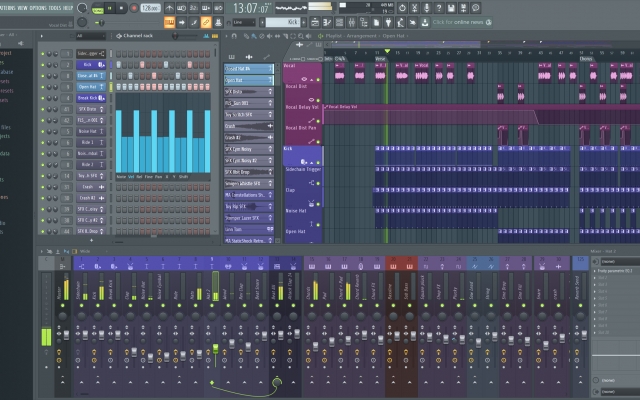Click the help question mark icon
Image resolution: width=640 pixels, height=400 pixels.
tap(439, 8)
